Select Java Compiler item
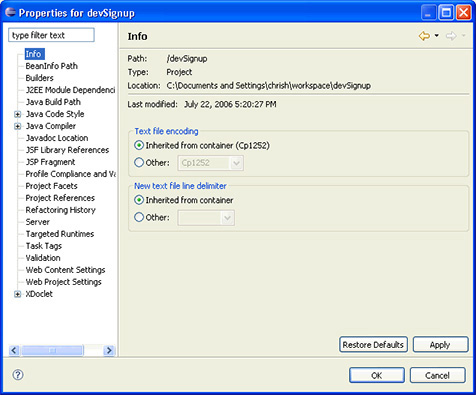476x395 pixels. click(51, 126)
